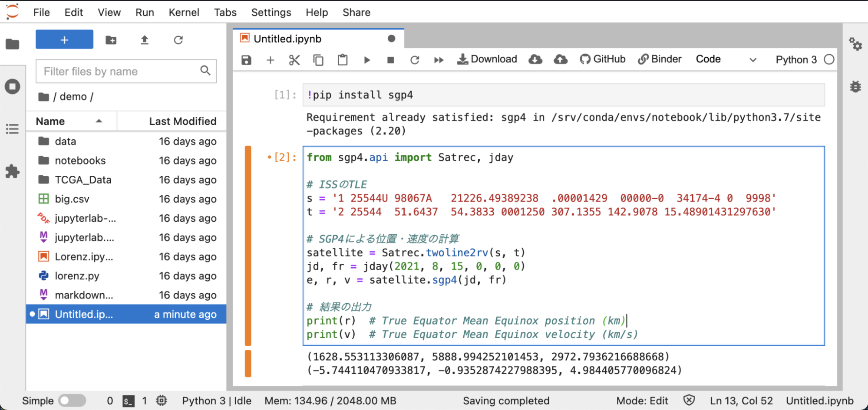Open the Debugger bug icon

(x=855, y=86)
